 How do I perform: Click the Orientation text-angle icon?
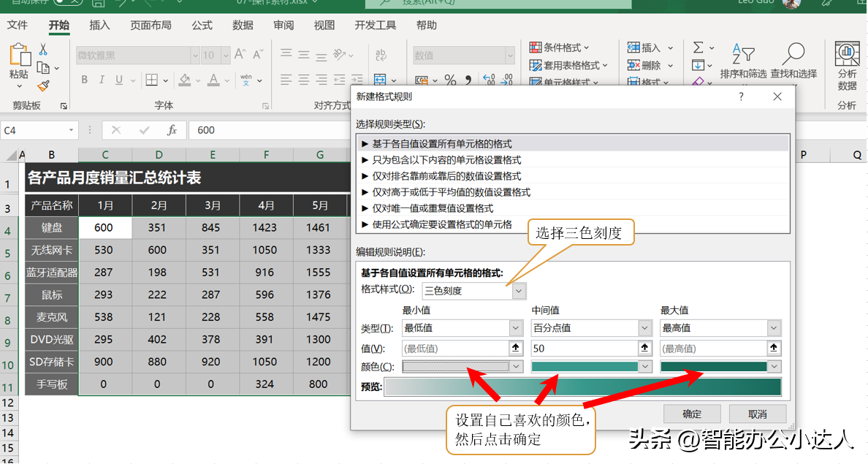tap(339, 54)
